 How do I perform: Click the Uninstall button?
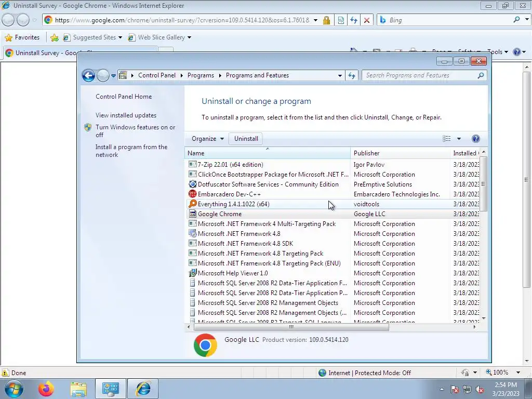point(246,139)
